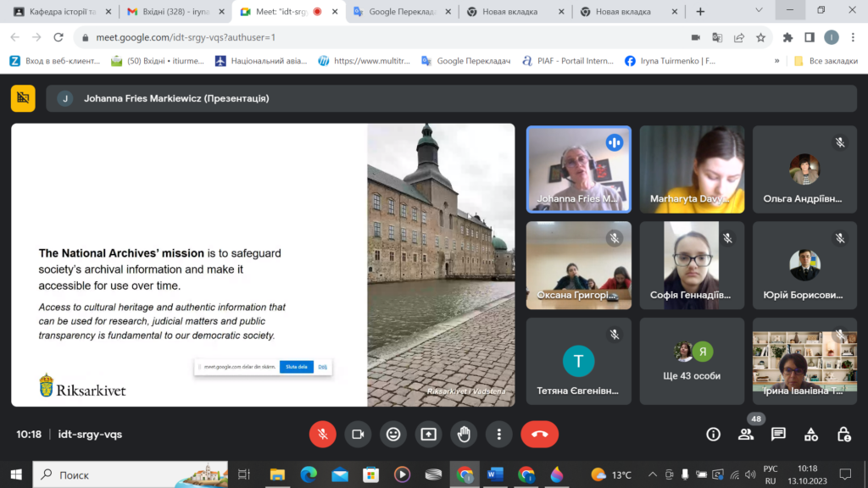The image size is (868, 488).
Task: Expand the bookmarks overflow chevron
Action: [x=776, y=61]
